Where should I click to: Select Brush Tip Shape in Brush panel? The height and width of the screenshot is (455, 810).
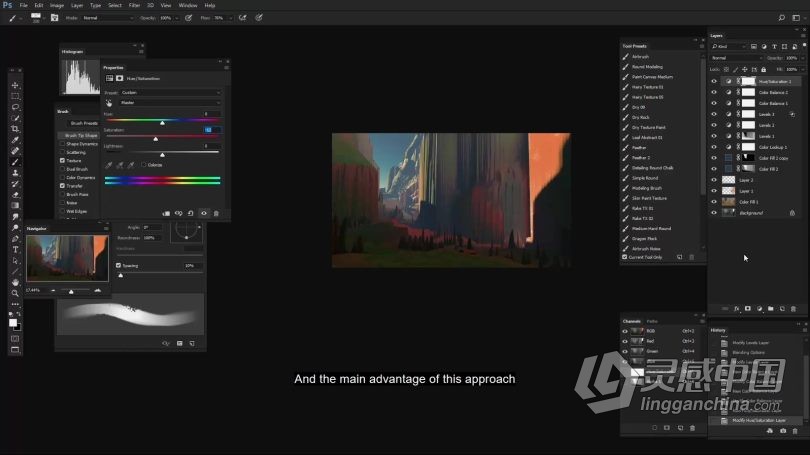click(81, 135)
